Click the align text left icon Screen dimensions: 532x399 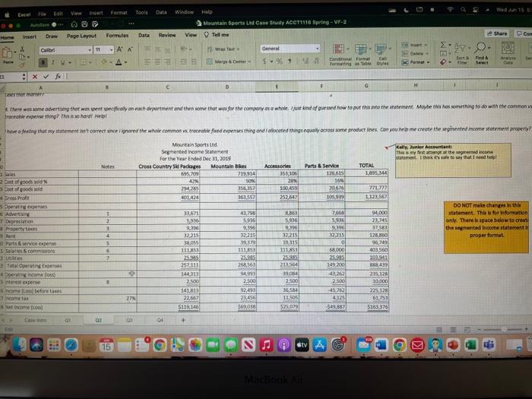click(147, 62)
